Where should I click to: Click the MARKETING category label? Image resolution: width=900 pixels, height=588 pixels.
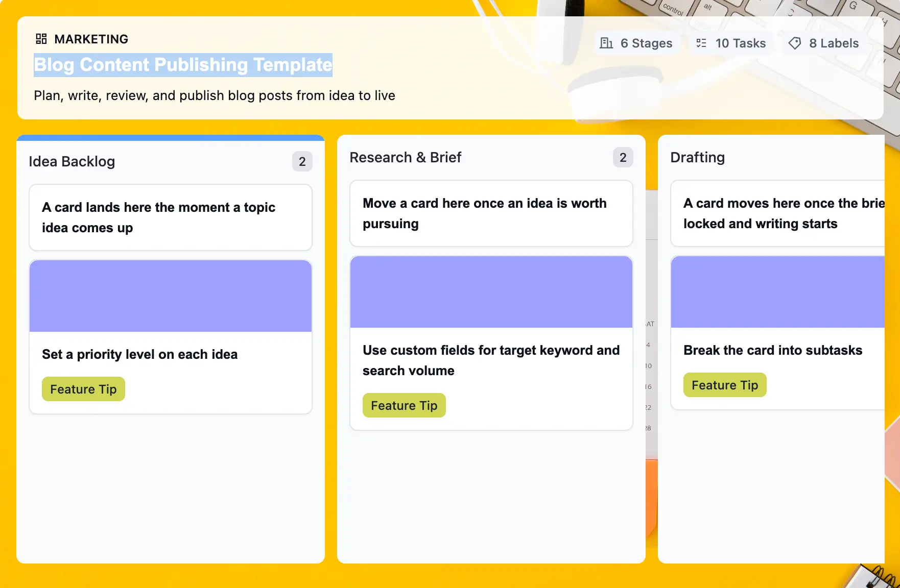click(x=91, y=39)
